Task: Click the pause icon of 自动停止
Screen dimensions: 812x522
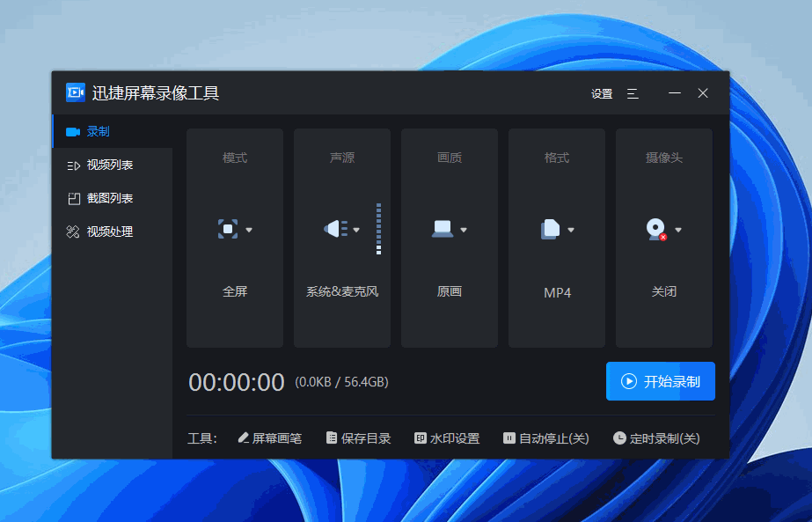Action: coord(509,438)
